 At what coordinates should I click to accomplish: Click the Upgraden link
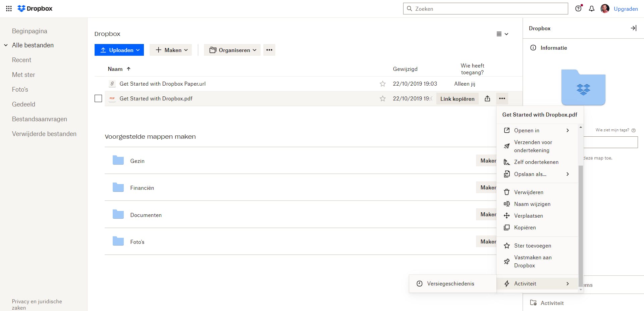pos(626,9)
